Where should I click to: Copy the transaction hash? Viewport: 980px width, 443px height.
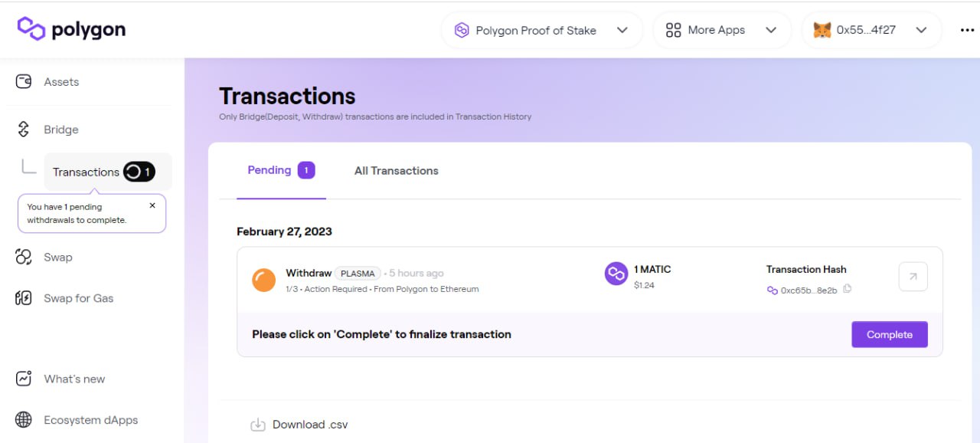[847, 289]
